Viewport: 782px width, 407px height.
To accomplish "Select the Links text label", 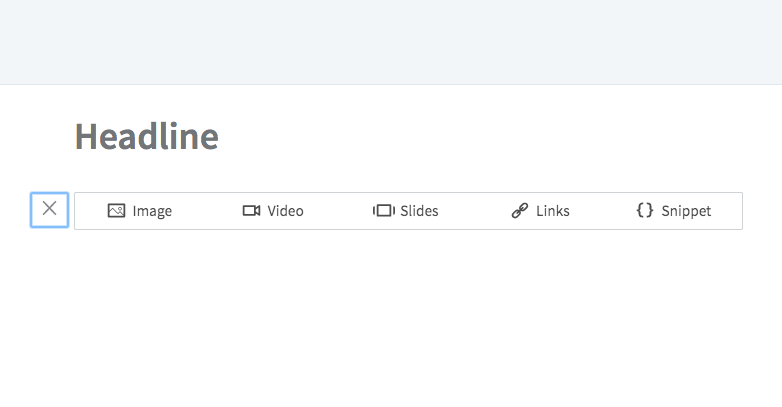I will coord(553,211).
